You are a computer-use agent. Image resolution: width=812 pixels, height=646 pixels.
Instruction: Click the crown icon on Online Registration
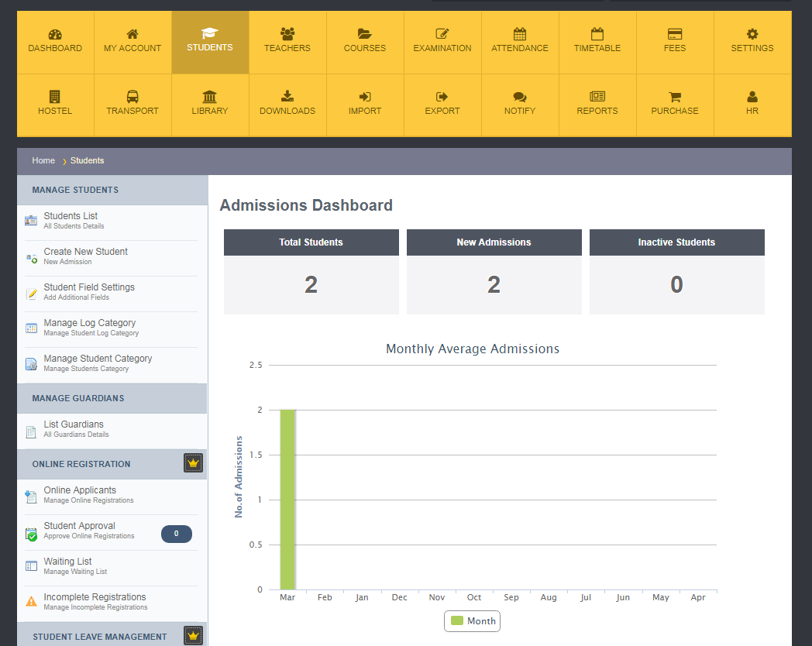tap(193, 462)
